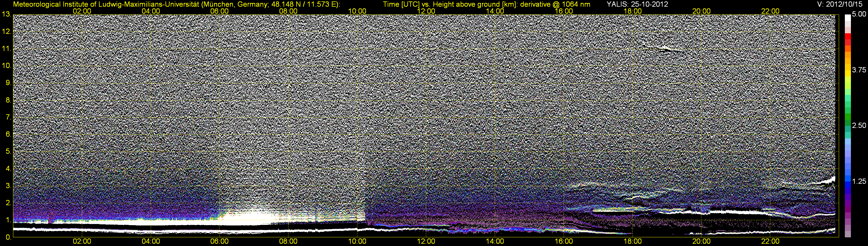Click the 4 km height axis label
Image resolution: width=868 pixels, height=246 pixels.
pos(8,169)
